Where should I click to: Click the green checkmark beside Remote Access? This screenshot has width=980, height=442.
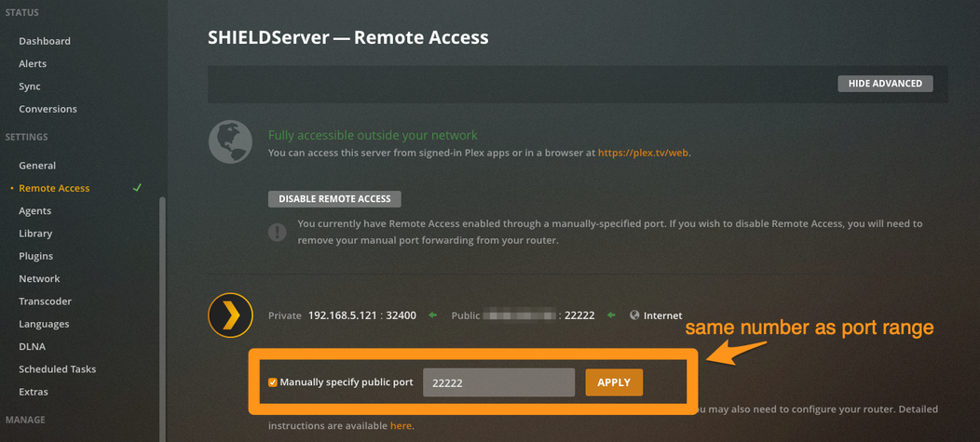pyautogui.click(x=138, y=187)
